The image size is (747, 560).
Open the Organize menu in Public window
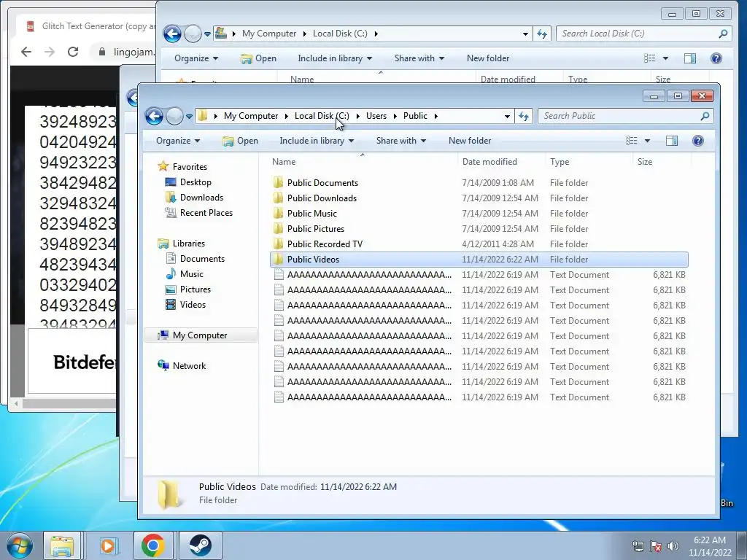(x=178, y=141)
